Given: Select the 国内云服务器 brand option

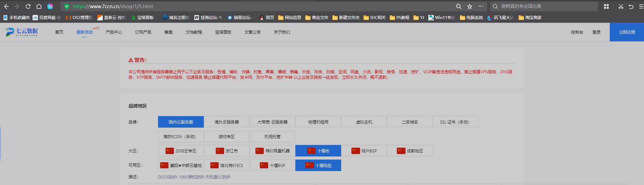Looking at the screenshot, I should [x=181, y=122].
